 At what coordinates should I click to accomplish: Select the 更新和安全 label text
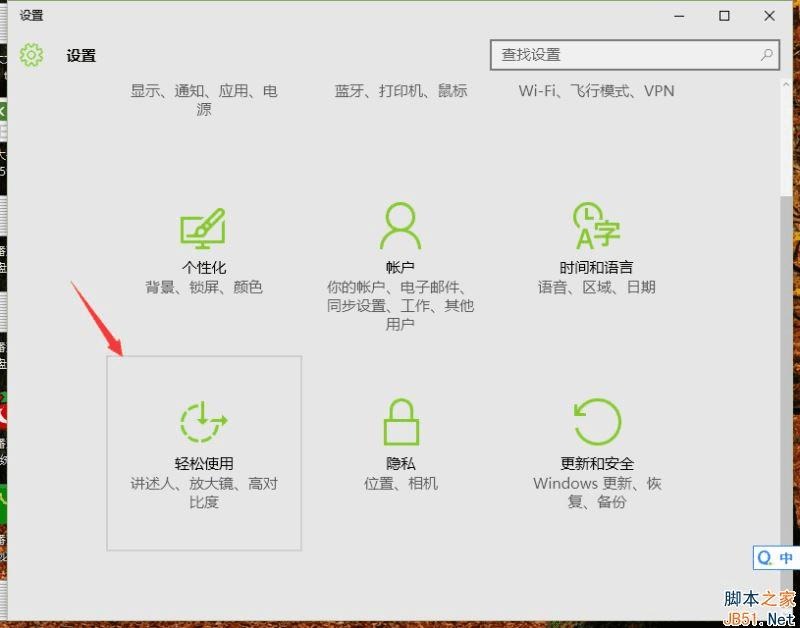[x=597, y=464]
